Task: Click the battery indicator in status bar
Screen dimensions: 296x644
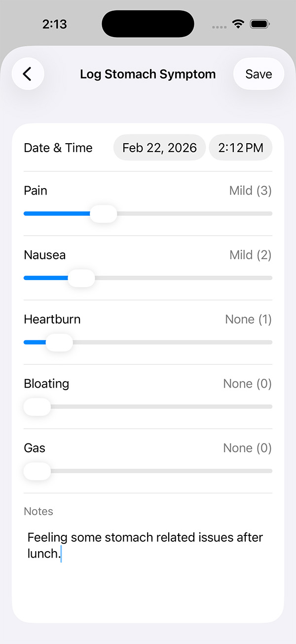Action: [x=259, y=23]
